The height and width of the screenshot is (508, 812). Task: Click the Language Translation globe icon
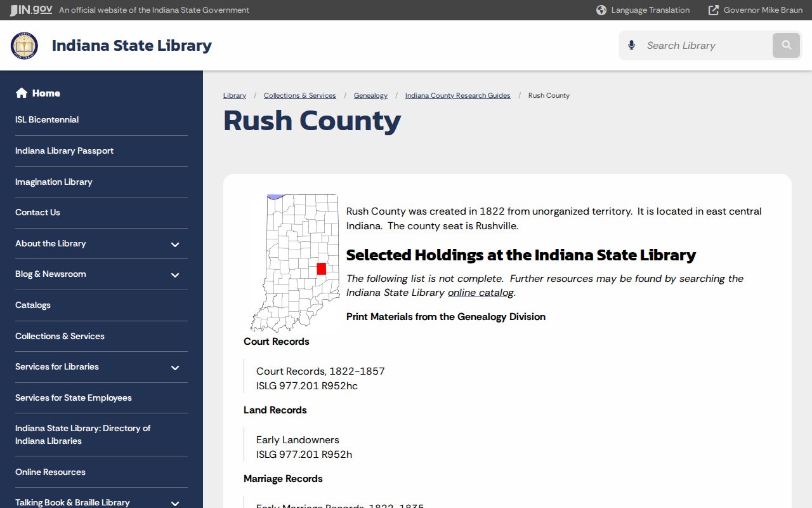[601, 10]
